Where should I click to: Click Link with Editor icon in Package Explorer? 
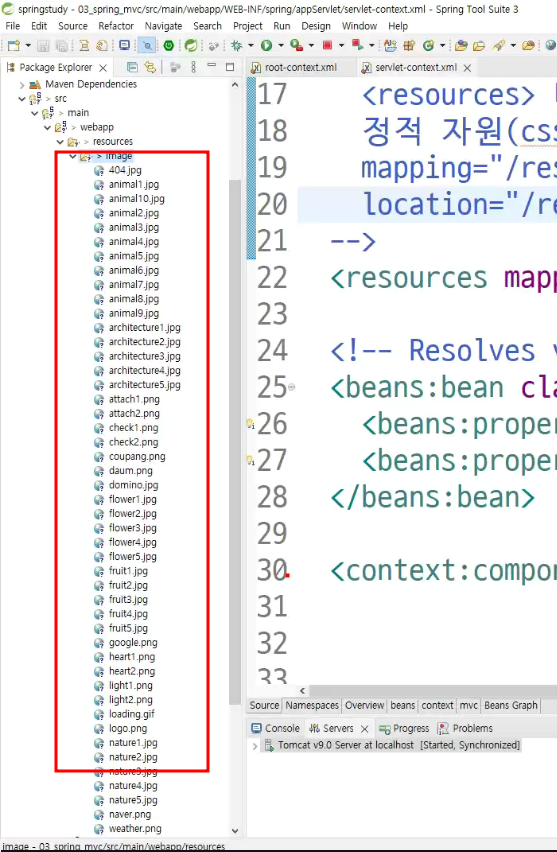pos(150,67)
